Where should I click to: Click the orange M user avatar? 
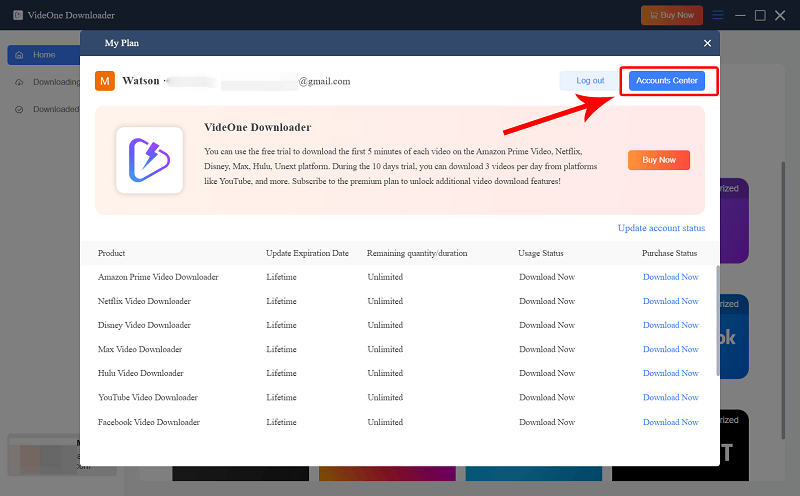105,81
